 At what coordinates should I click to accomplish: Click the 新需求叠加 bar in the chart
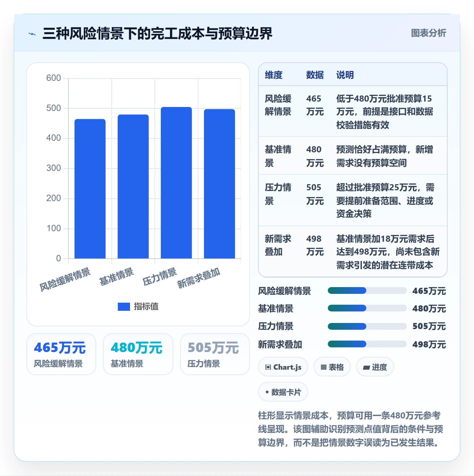219,184
